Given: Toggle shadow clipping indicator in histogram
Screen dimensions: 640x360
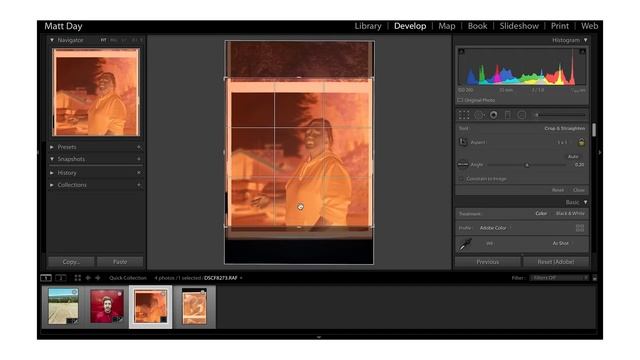Looking at the screenshot, I should (x=461, y=52).
